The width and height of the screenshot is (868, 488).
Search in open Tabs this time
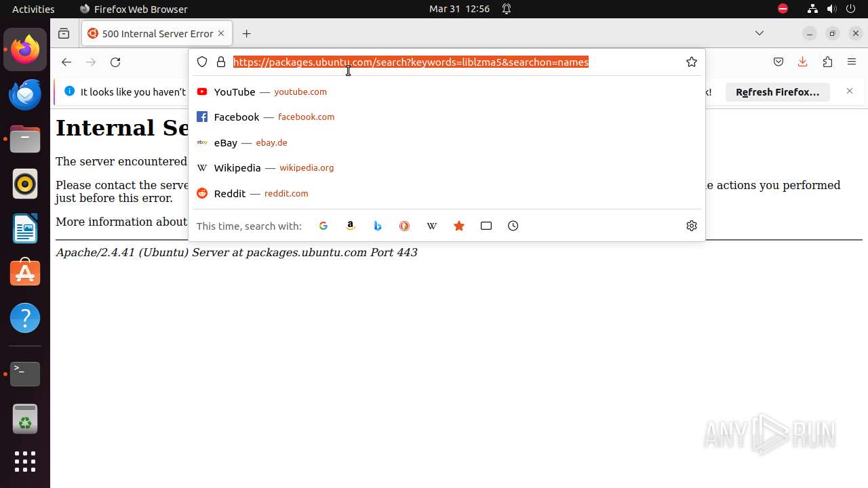point(486,226)
